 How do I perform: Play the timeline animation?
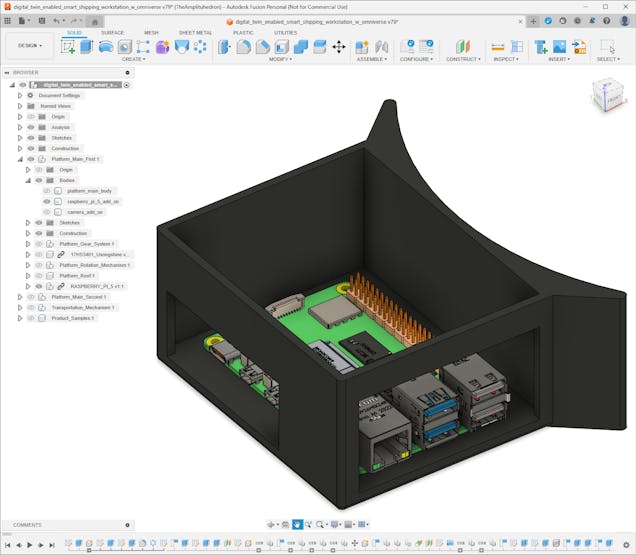coord(29,545)
